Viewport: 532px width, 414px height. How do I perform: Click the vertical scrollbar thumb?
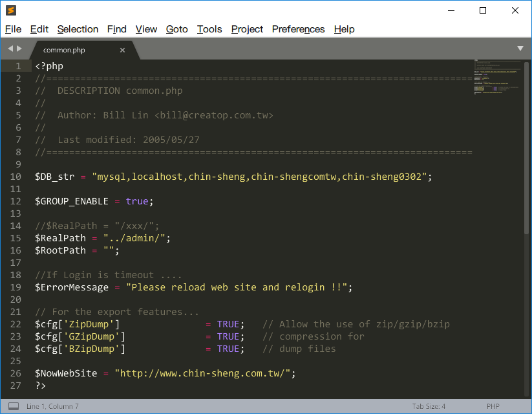[527, 147]
